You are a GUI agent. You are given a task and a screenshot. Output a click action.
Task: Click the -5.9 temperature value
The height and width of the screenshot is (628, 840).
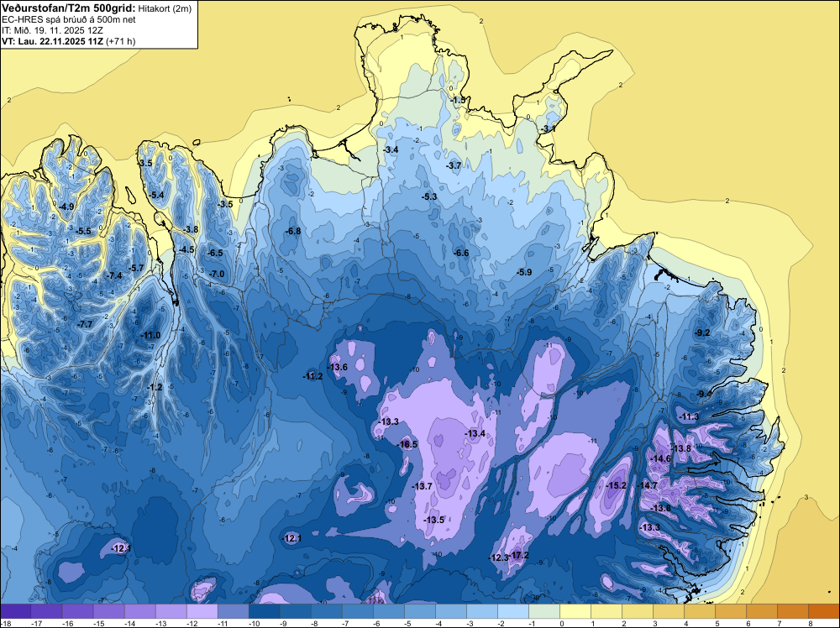pyautogui.click(x=524, y=272)
